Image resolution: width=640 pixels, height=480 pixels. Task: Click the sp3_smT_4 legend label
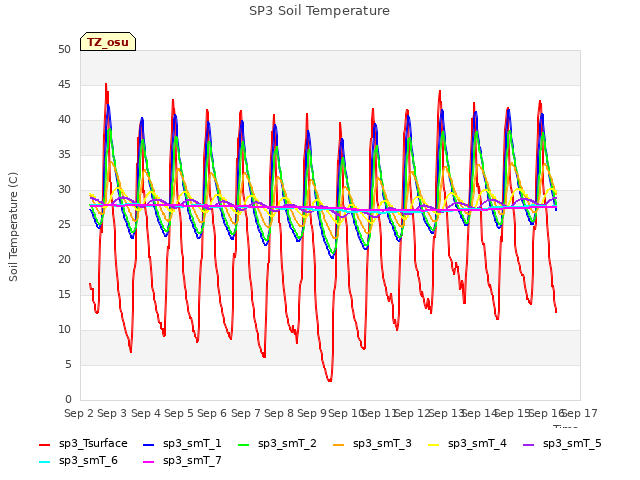[477, 443]
